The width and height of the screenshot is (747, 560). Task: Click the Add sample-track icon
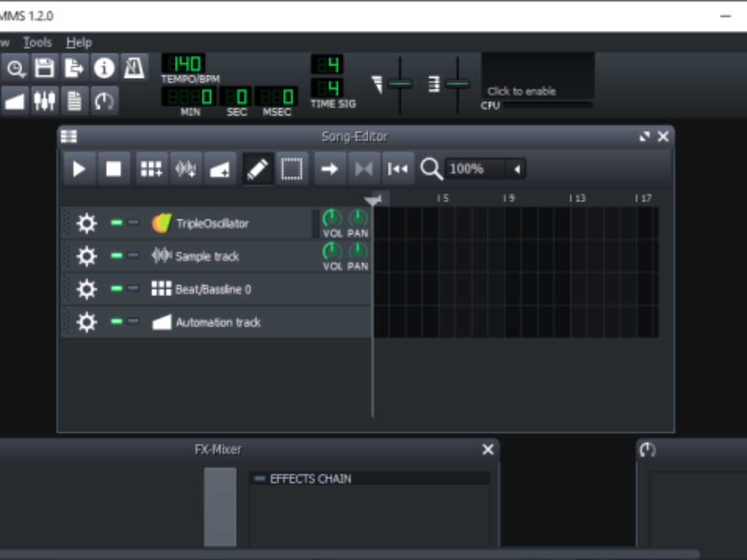click(186, 169)
